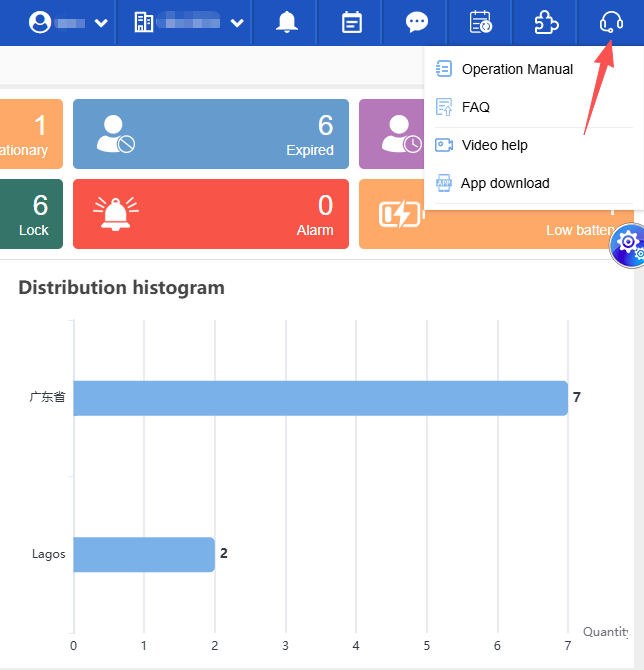Expand the user account dropdown arrow
The width and height of the screenshot is (644, 670).
click(x=100, y=23)
